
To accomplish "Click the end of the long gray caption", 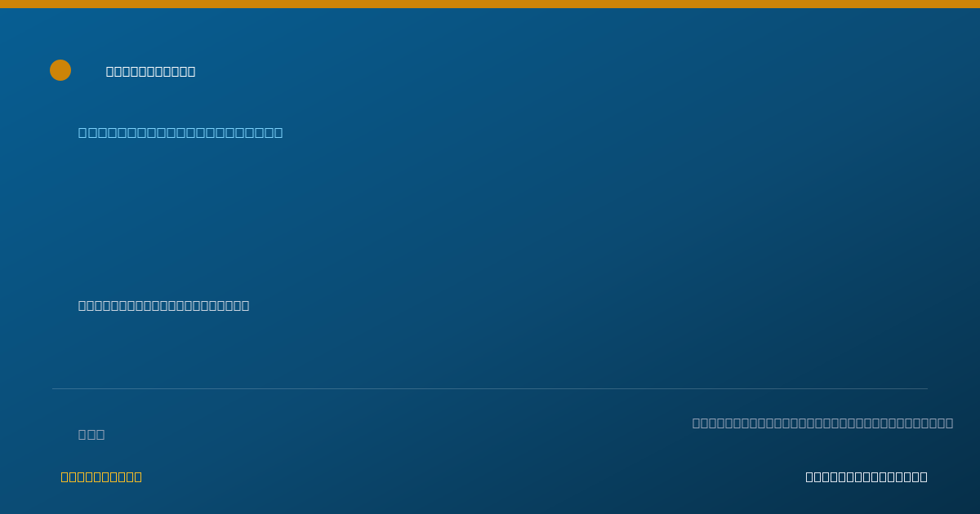I will (x=949, y=423).
